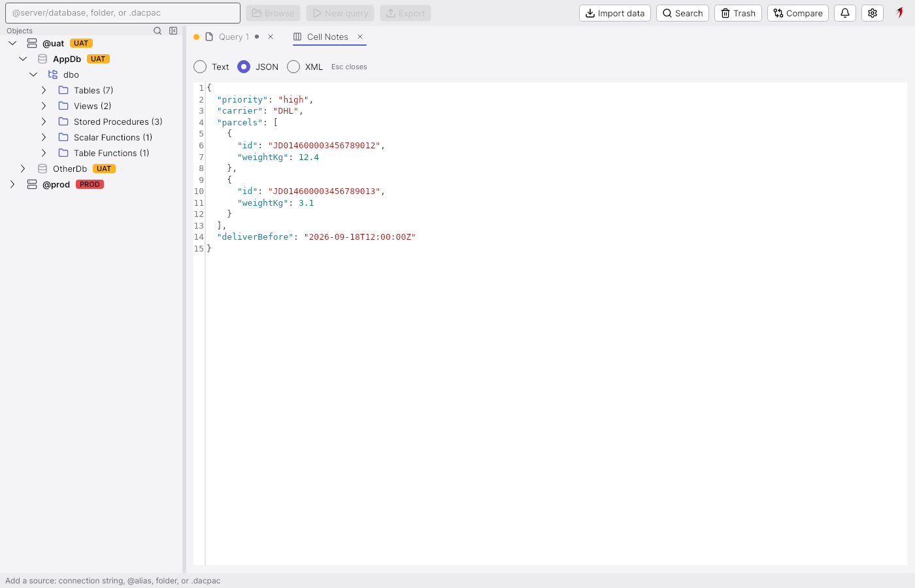Collapse the AppDb database node
The width and height of the screenshot is (915, 588).
click(23, 59)
